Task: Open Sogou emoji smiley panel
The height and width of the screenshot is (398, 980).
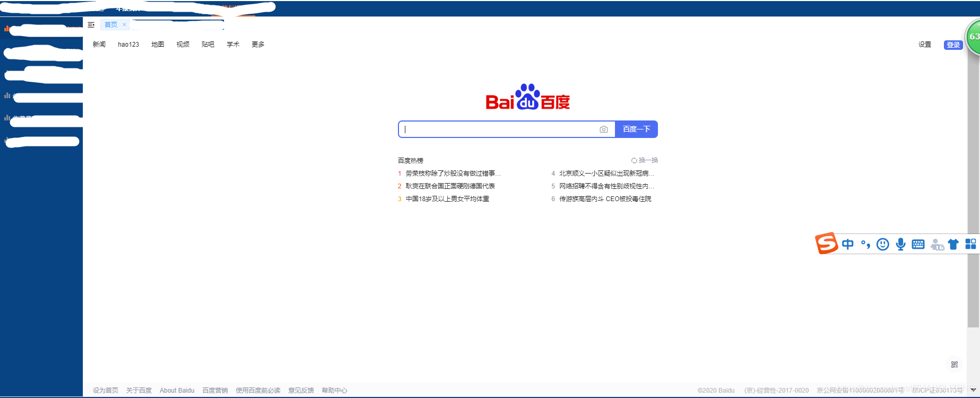Action: (883, 244)
